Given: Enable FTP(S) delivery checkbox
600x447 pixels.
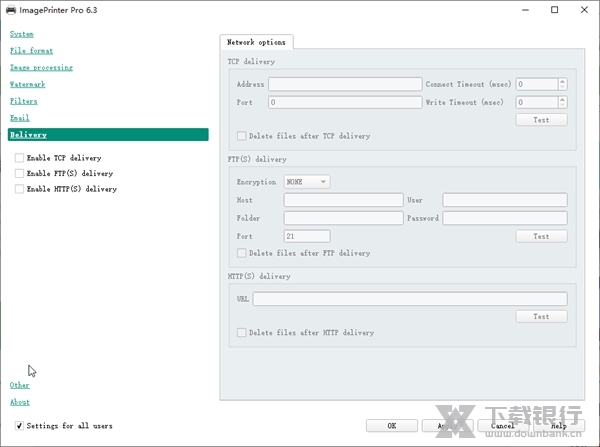Looking at the screenshot, I should [19, 173].
